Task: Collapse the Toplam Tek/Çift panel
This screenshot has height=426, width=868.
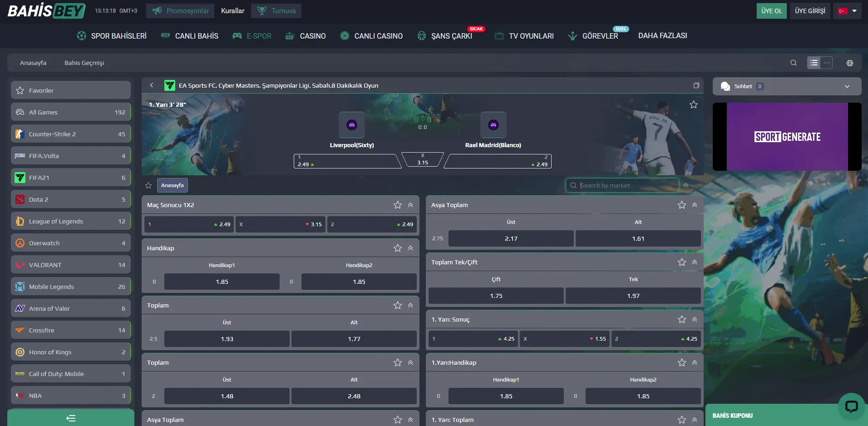Action: [695, 262]
